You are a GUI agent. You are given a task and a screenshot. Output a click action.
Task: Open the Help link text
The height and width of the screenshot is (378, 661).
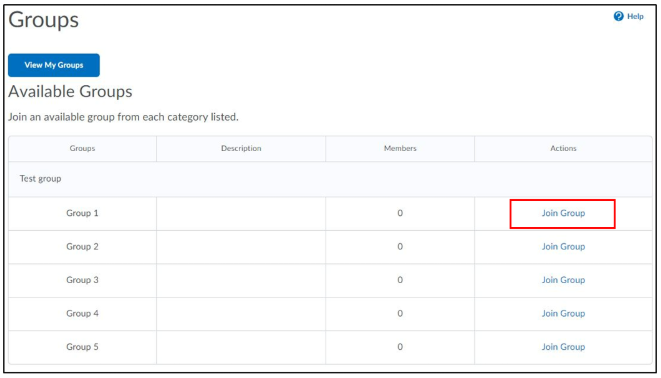point(635,16)
